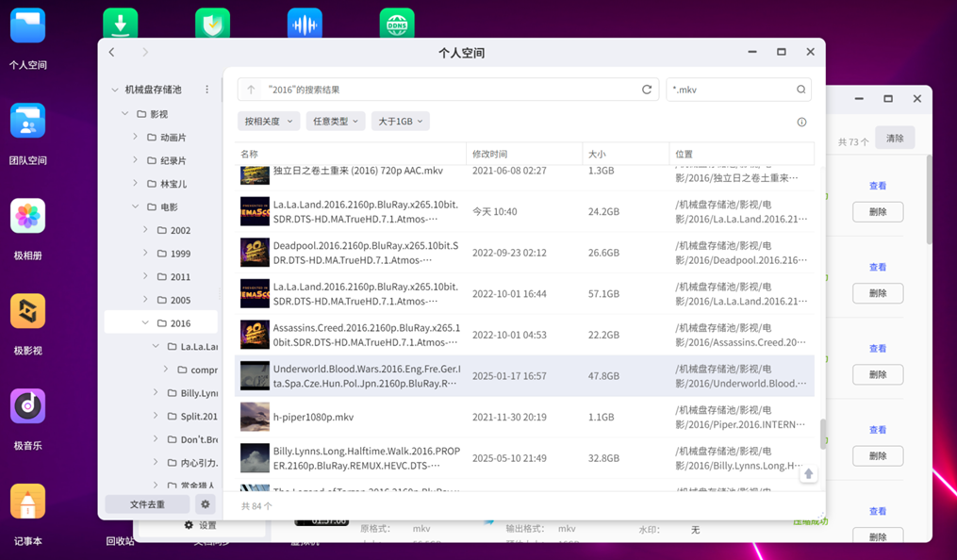957x560 pixels.
Task: Sort by 大小 column header
Action: coord(626,155)
